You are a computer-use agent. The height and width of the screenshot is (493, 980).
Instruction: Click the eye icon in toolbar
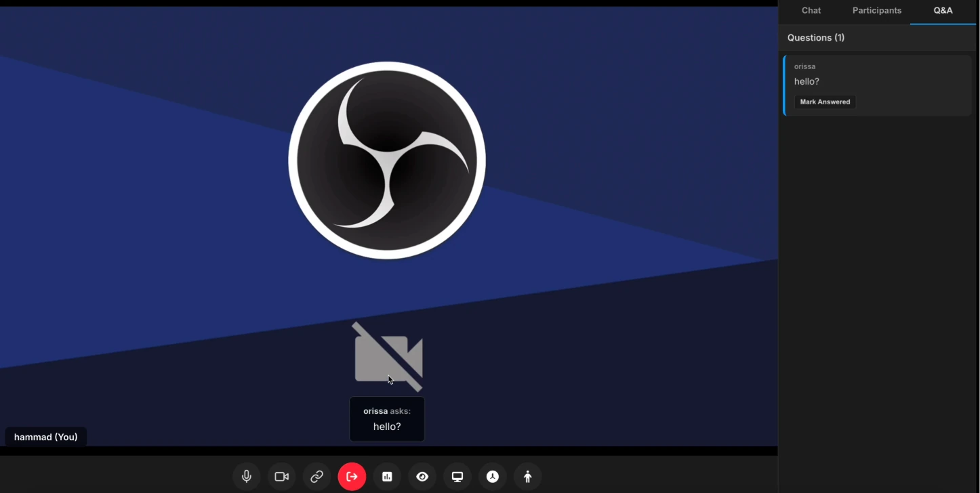[423, 477]
